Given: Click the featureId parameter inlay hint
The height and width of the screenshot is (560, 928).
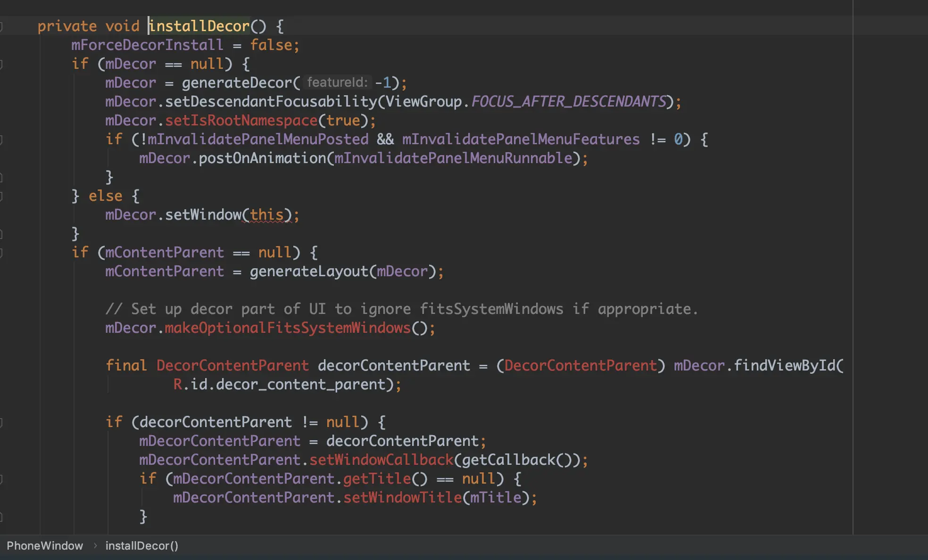Looking at the screenshot, I should click(x=337, y=82).
